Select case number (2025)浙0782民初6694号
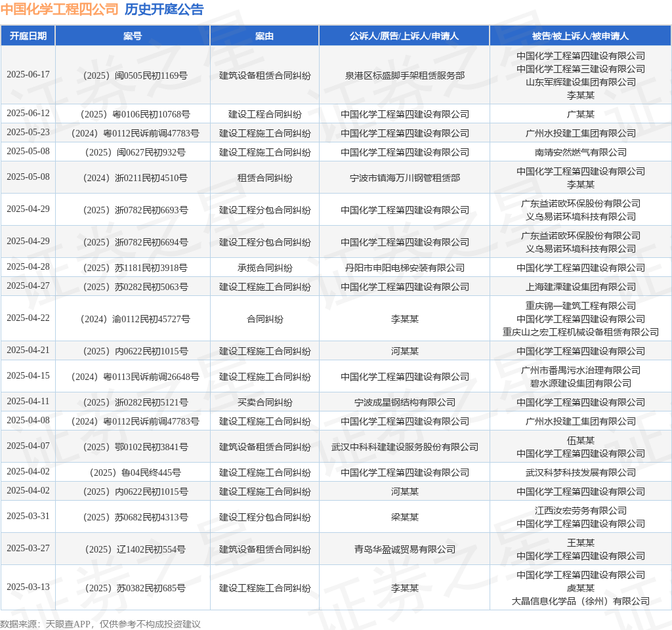The height and width of the screenshot is (630, 672). (x=135, y=242)
